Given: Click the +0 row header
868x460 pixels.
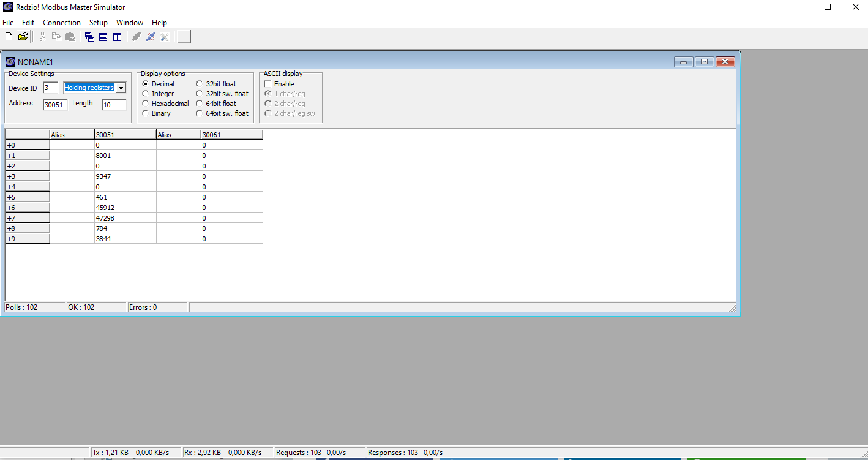Looking at the screenshot, I should pyautogui.click(x=28, y=145).
